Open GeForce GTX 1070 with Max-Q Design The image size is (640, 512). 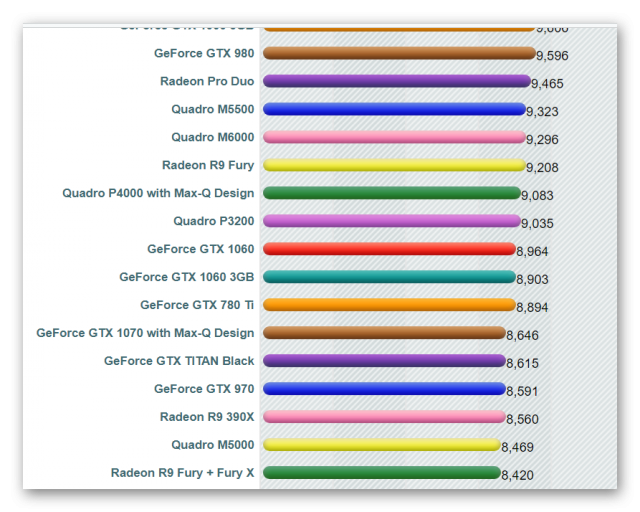145,333
